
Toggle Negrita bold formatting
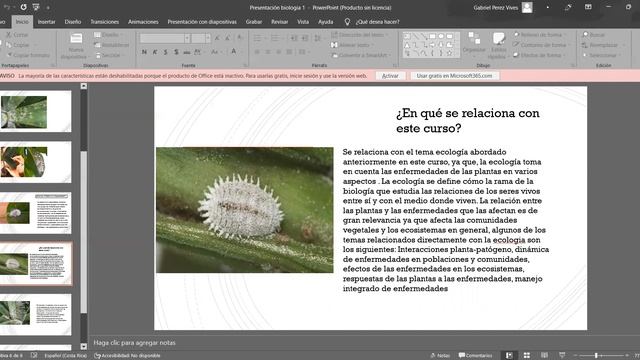point(144,52)
